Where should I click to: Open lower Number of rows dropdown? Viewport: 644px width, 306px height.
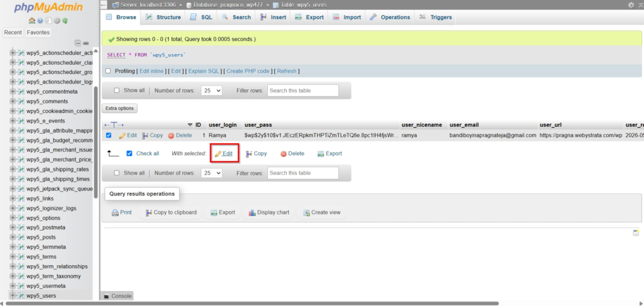211,173
